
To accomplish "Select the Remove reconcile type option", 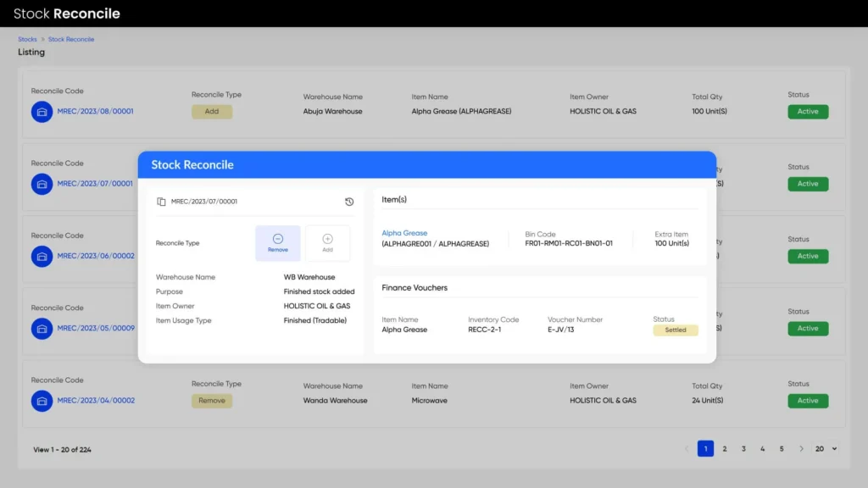I will (278, 243).
